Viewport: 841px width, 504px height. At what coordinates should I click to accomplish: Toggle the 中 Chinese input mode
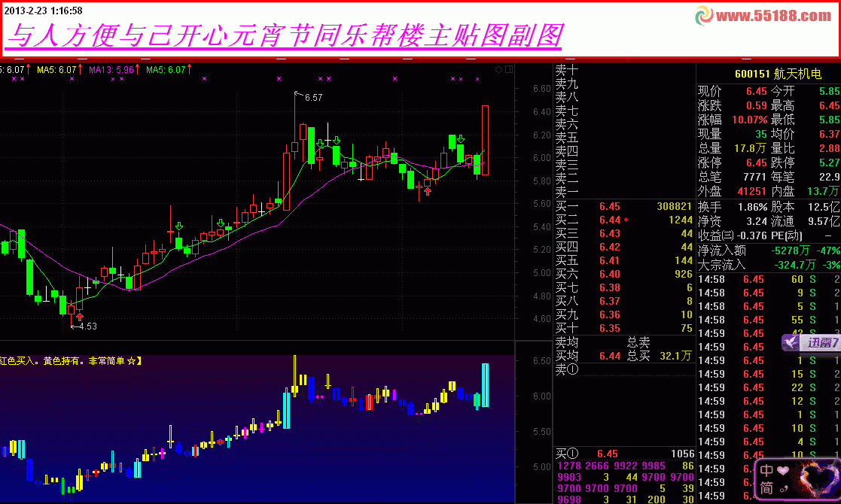[x=766, y=471]
